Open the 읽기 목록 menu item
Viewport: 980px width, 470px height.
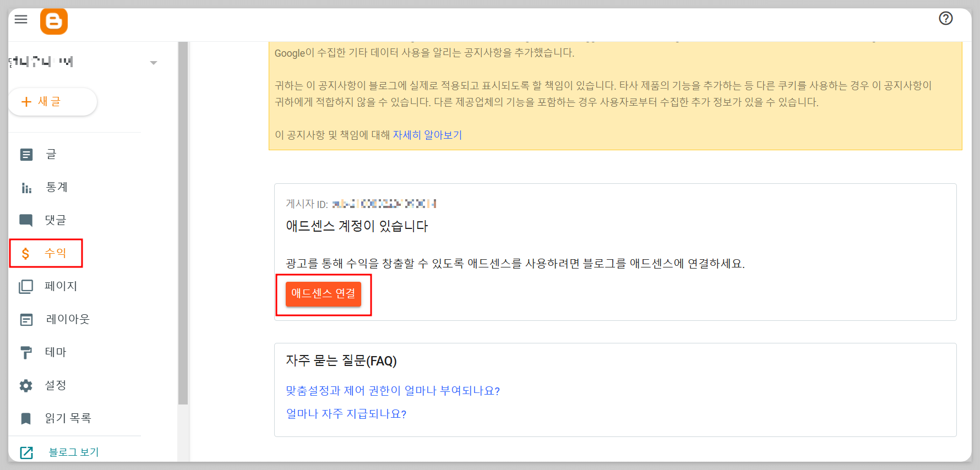(x=68, y=418)
